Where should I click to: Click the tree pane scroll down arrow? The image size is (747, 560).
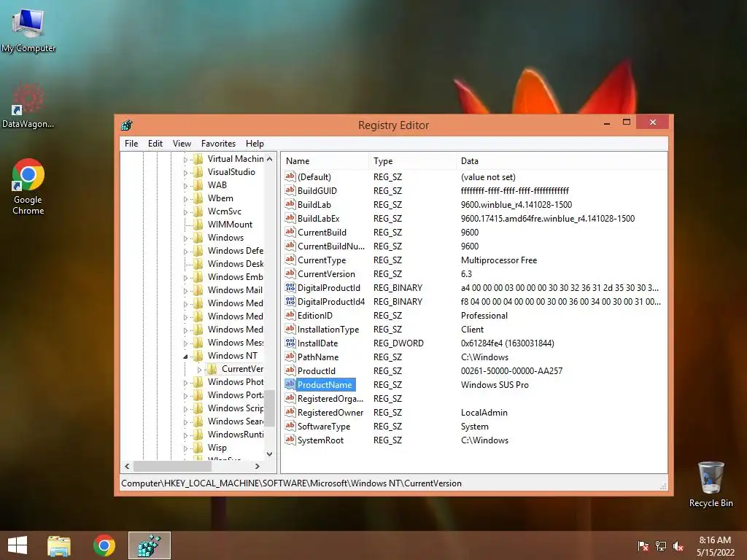coord(270,454)
